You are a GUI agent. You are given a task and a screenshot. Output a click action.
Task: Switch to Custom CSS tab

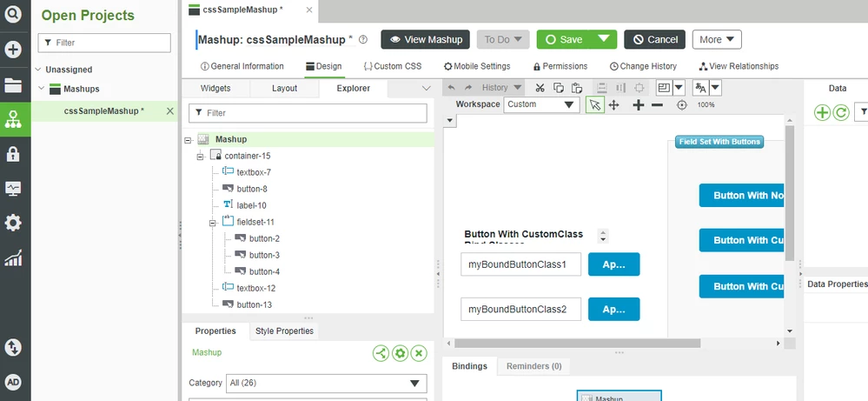tap(393, 66)
